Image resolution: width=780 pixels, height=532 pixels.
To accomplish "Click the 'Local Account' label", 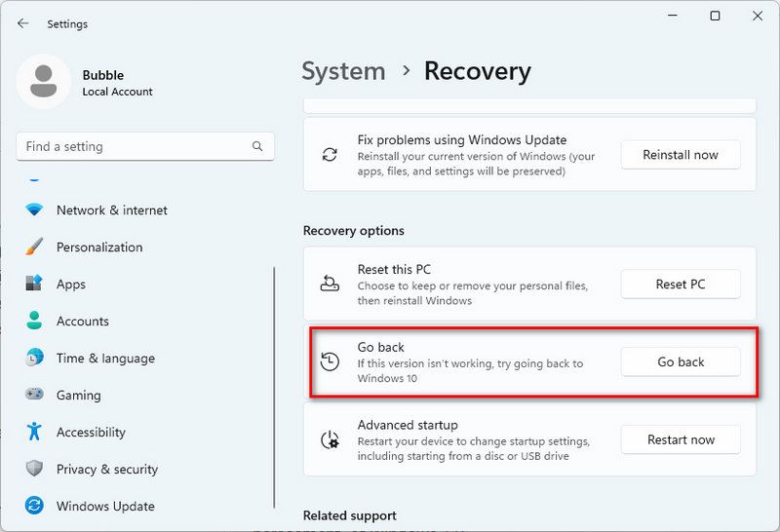I will (x=117, y=92).
